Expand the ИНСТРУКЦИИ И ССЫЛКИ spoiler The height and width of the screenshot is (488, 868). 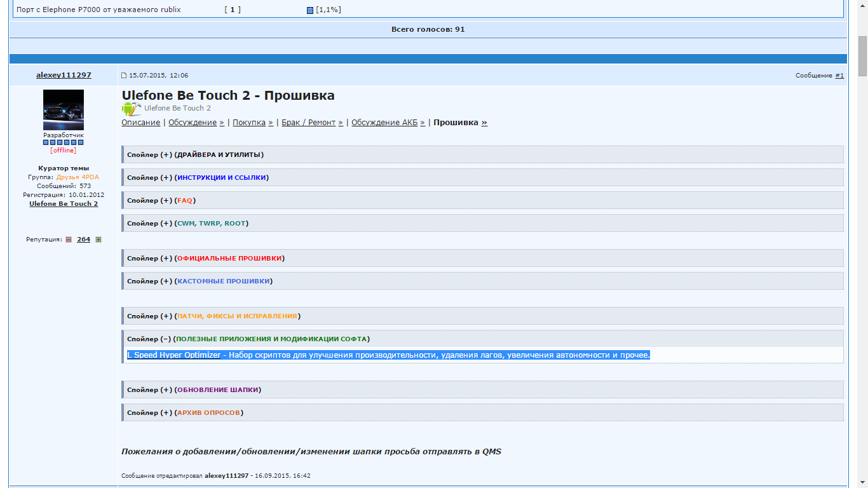(x=482, y=177)
